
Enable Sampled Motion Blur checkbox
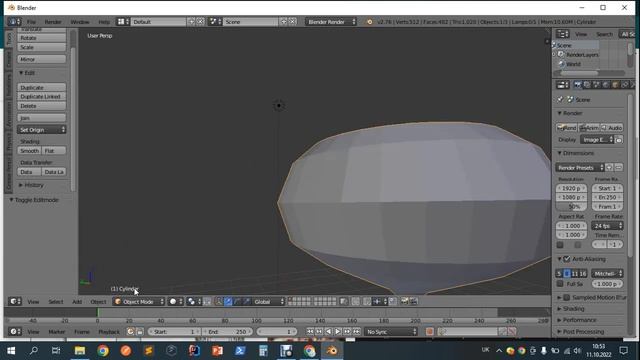pyautogui.click(x=567, y=298)
